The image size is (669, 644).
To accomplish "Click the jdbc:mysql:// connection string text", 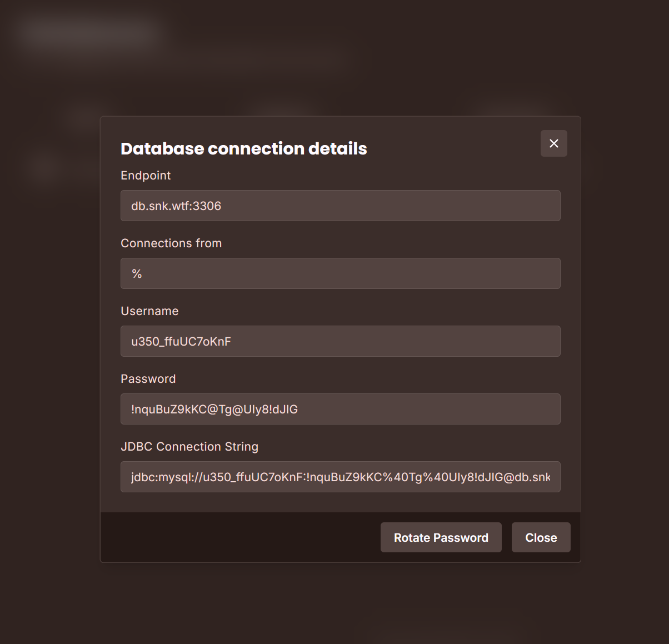I will pos(278,477).
